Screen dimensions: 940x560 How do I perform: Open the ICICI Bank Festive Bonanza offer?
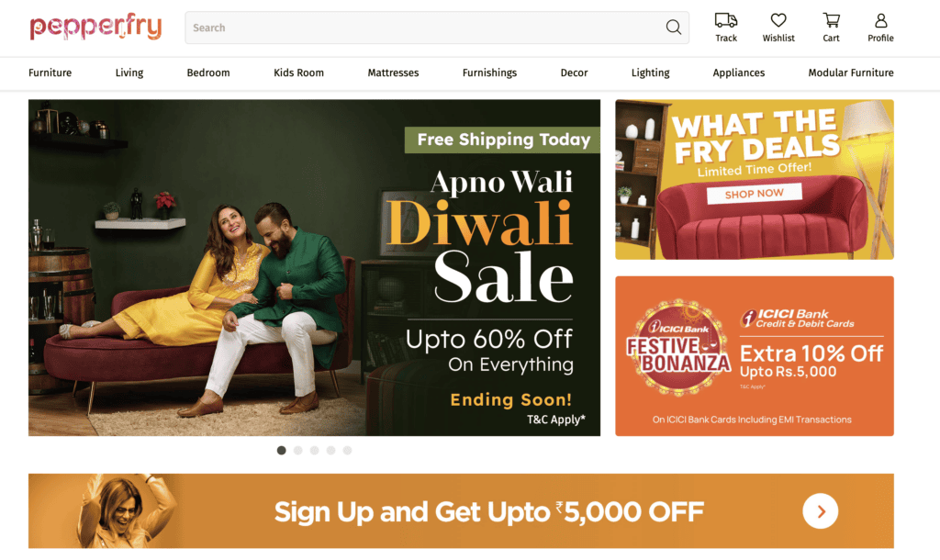coord(755,356)
